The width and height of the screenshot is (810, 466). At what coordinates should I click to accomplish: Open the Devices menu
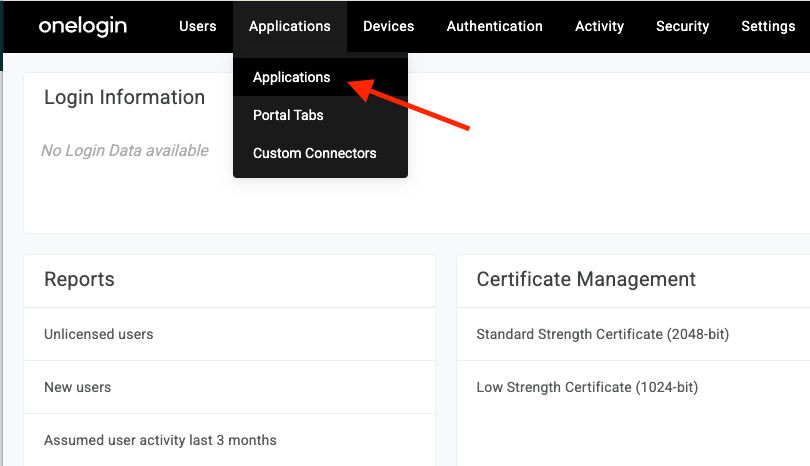click(388, 26)
